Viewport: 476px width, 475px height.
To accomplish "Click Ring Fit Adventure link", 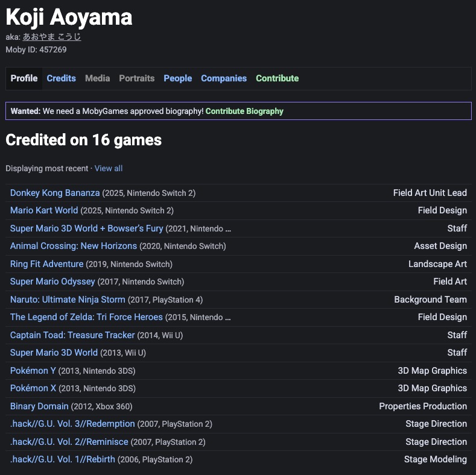I will click(x=46, y=264).
